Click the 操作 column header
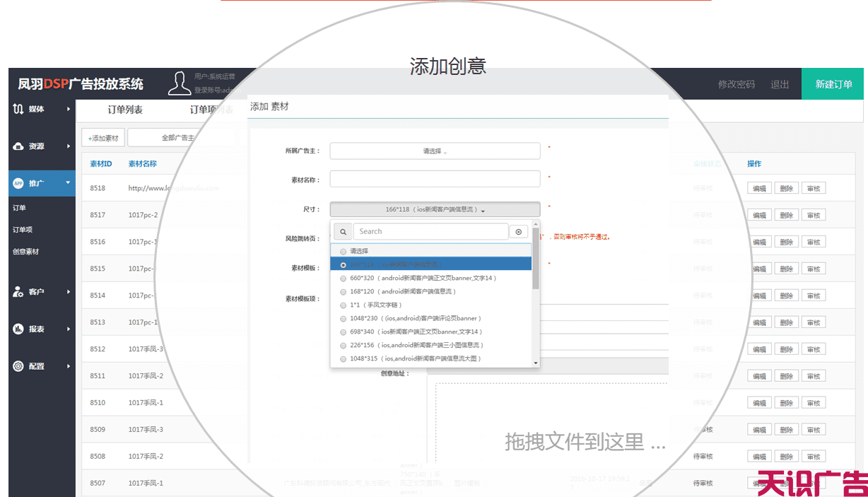The width and height of the screenshot is (868, 497). coord(754,164)
